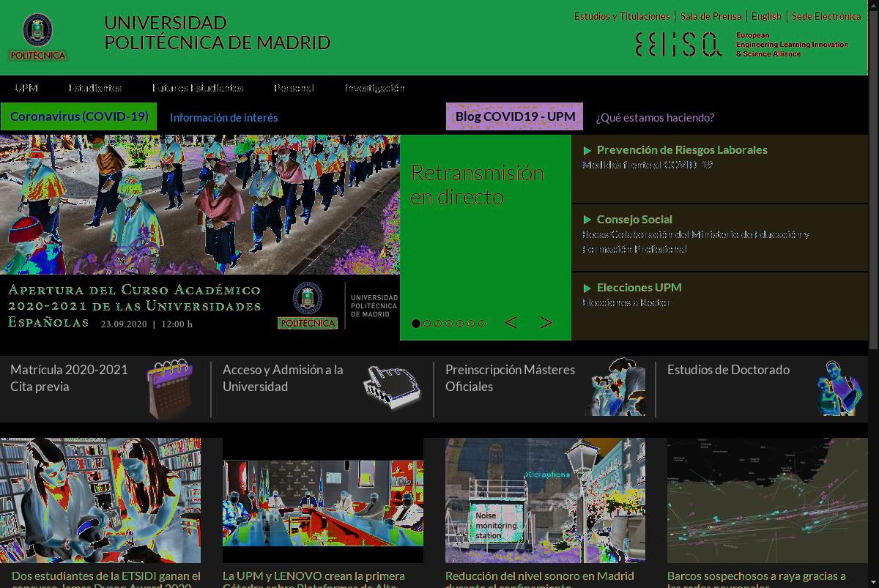Open the Personal menu
The image size is (879, 588).
pyautogui.click(x=294, y=88)
